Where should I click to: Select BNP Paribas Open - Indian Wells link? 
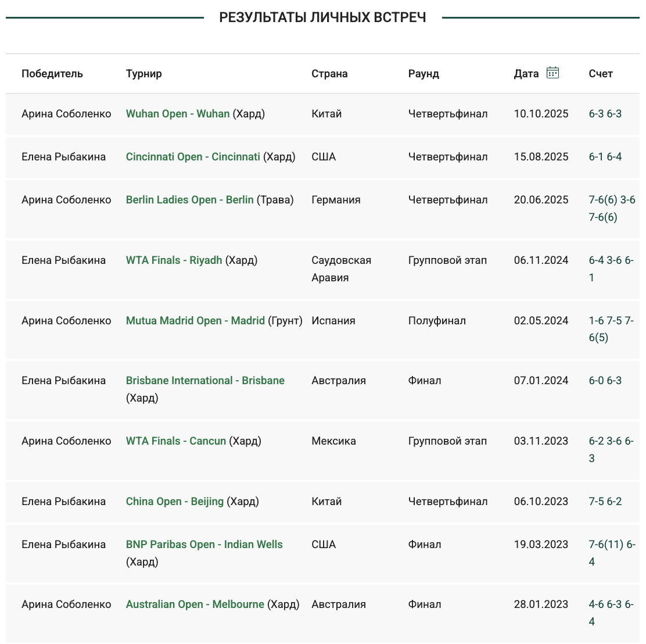pyautogui.click(x=204, y=545)
